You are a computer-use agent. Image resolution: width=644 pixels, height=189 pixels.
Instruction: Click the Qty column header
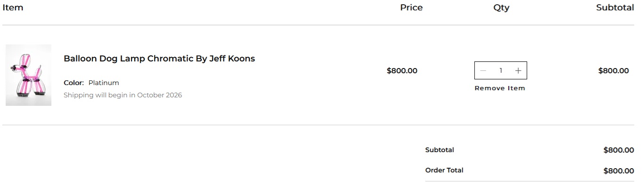coord(501,8)
